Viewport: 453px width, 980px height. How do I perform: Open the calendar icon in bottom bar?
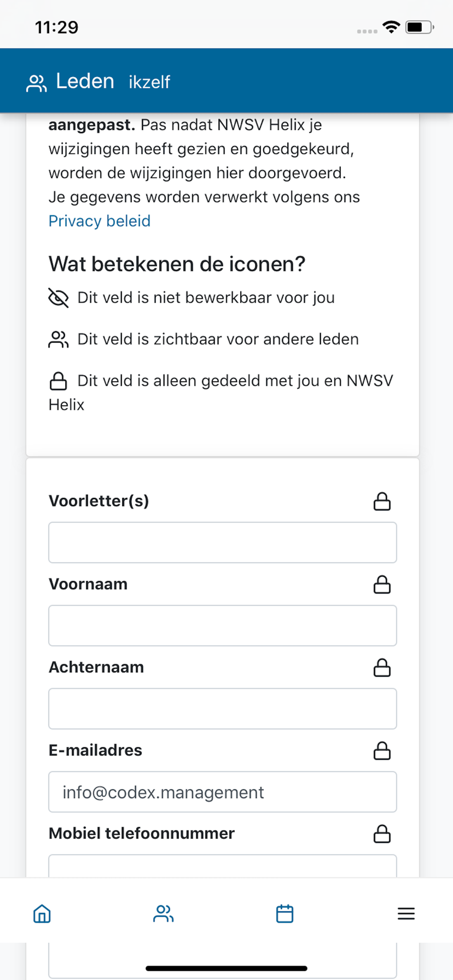[x=285, y=914]
